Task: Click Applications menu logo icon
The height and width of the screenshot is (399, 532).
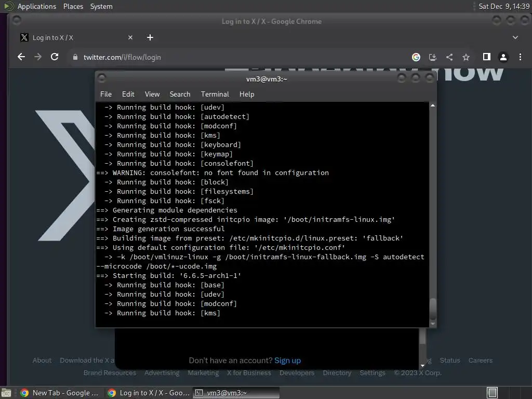Action: click(x=8, y=6)
